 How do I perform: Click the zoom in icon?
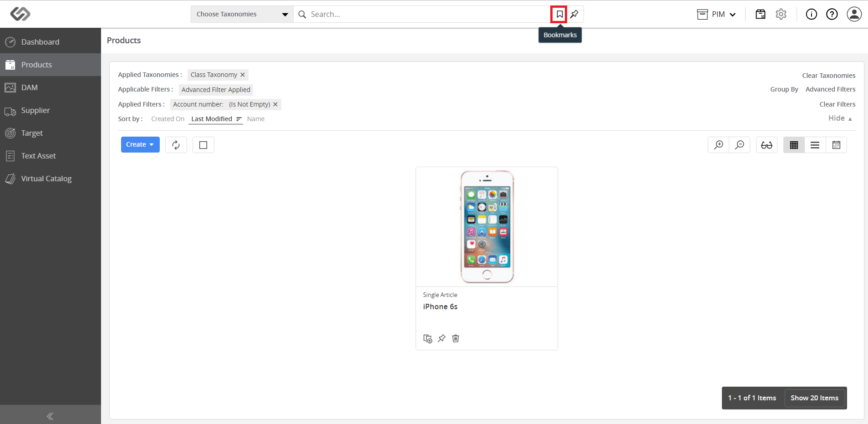(x=719, y=145)
